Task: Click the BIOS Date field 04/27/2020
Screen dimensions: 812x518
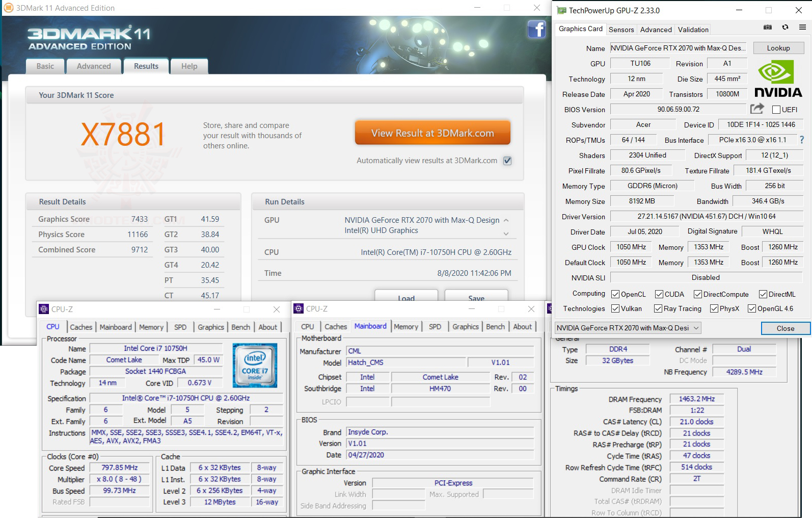Action: point(440,455)
